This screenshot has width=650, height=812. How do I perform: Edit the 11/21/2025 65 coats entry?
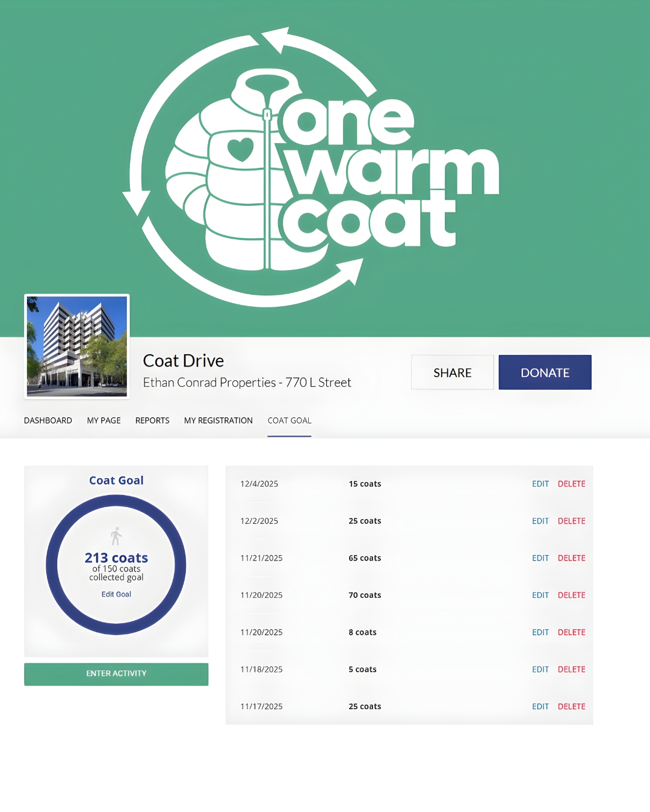pyautogui.click(x=540, y=558)
